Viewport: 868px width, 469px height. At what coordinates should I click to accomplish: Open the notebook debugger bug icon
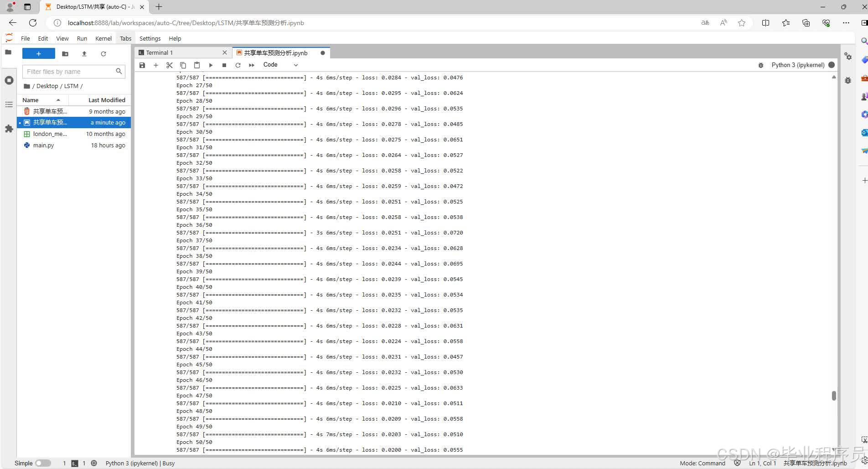pos(761,65)
